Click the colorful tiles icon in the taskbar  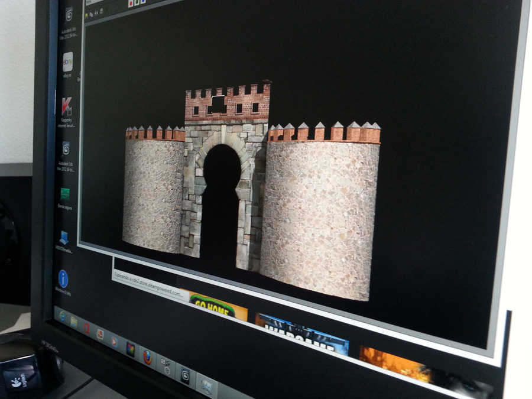[131, 349]
